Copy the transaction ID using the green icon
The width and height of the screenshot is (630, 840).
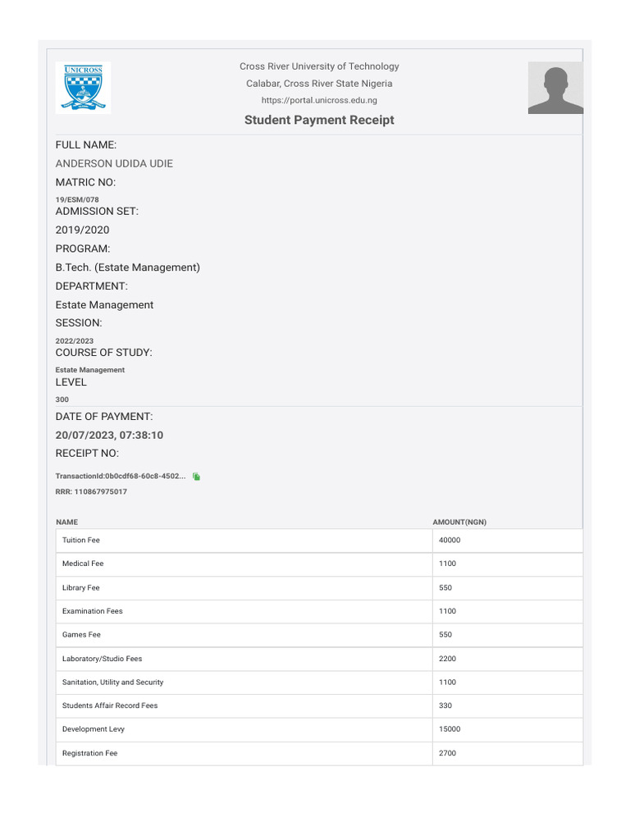(197, 477)
